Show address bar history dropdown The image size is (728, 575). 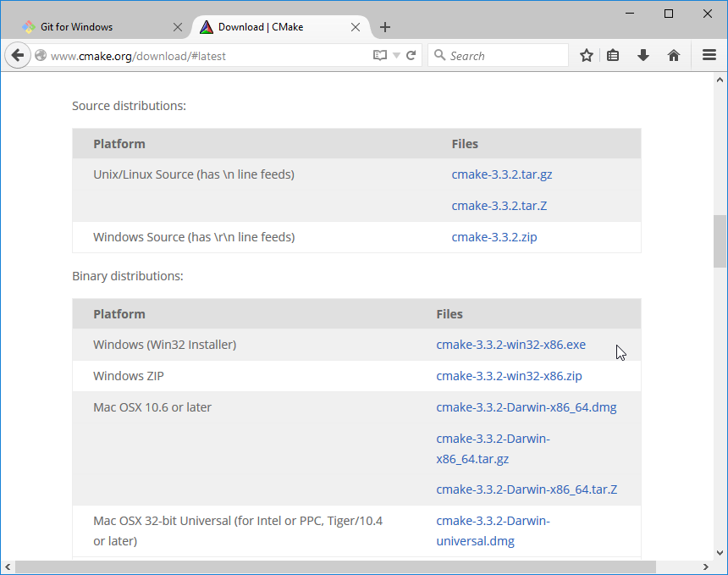pyautogui.click(x=396, y=56)
